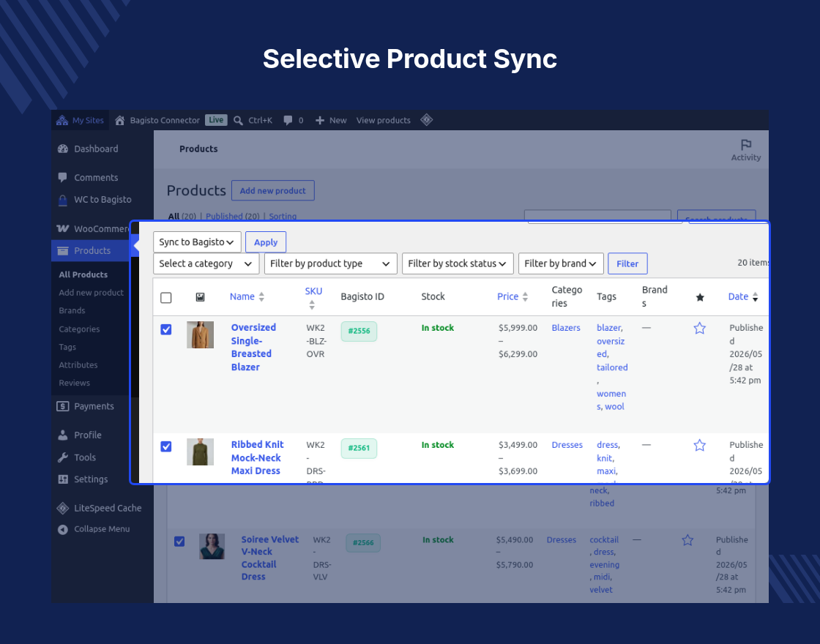The height and width of the screenshot is (644, 820).
Task: Click Bagisto ID badge #2561
Action: [359, 448]
